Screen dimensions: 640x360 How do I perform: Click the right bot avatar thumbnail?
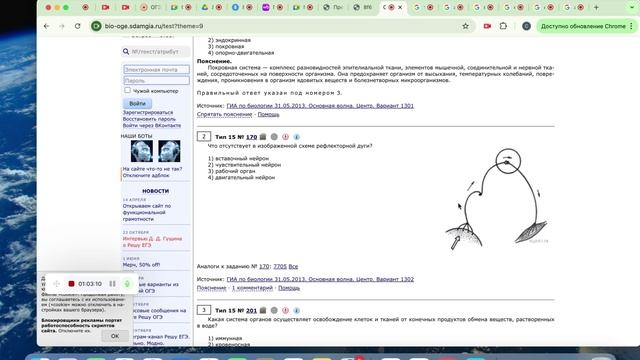[x=169, y=151]
